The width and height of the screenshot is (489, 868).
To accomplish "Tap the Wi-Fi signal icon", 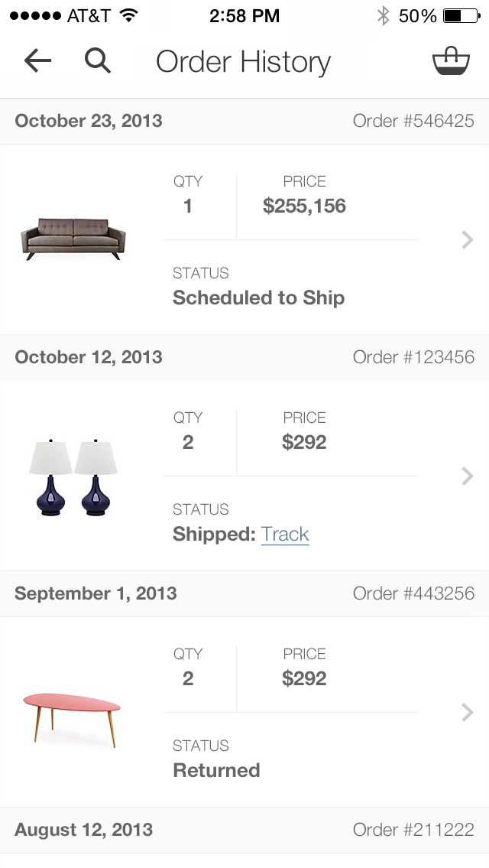I will pyautogui.click(x=128, y=15).
